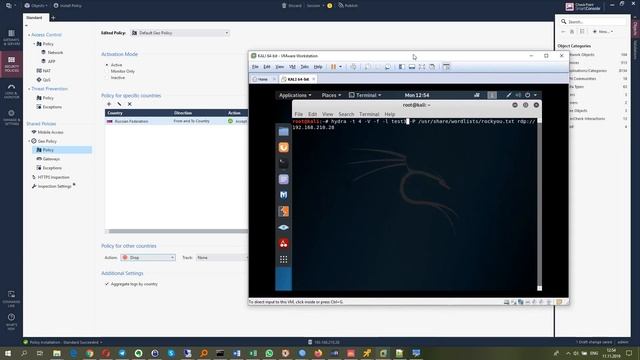Open VMware File menu
Viewport: 640px width, 360px height.
pos(255,67)
